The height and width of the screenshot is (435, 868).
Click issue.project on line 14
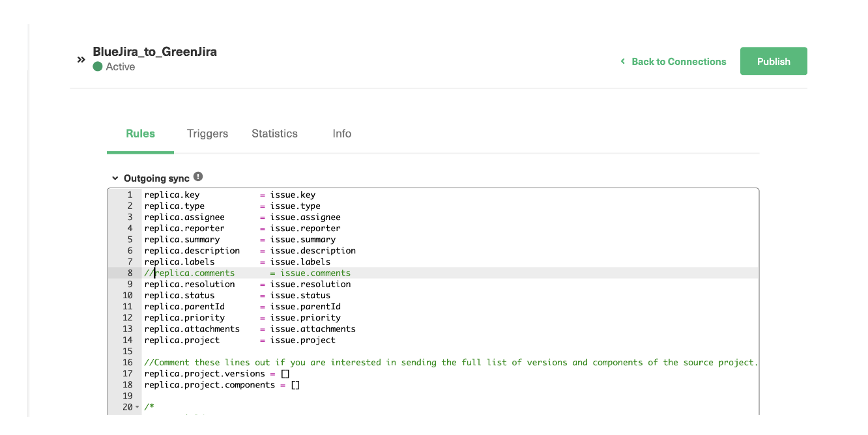[303, 340]
